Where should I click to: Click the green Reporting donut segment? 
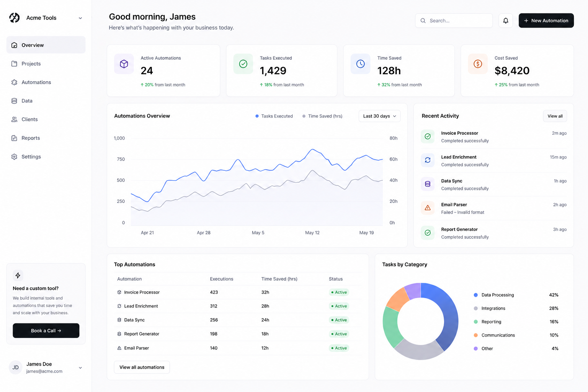(x=391, y=326)
